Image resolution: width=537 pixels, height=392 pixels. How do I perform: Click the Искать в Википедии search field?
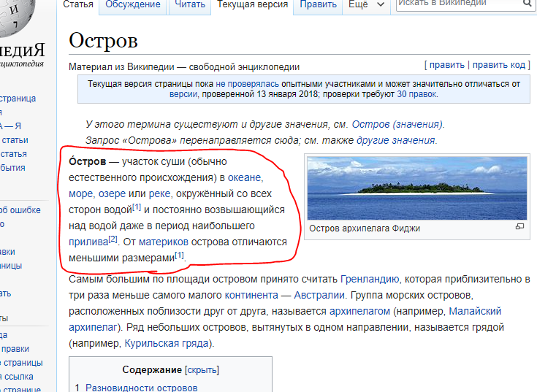pyautogui.click(x=458, y=4)
